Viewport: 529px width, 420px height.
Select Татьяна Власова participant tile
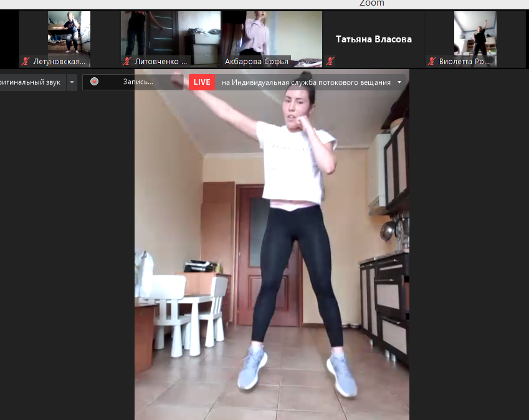click(373, 39)
